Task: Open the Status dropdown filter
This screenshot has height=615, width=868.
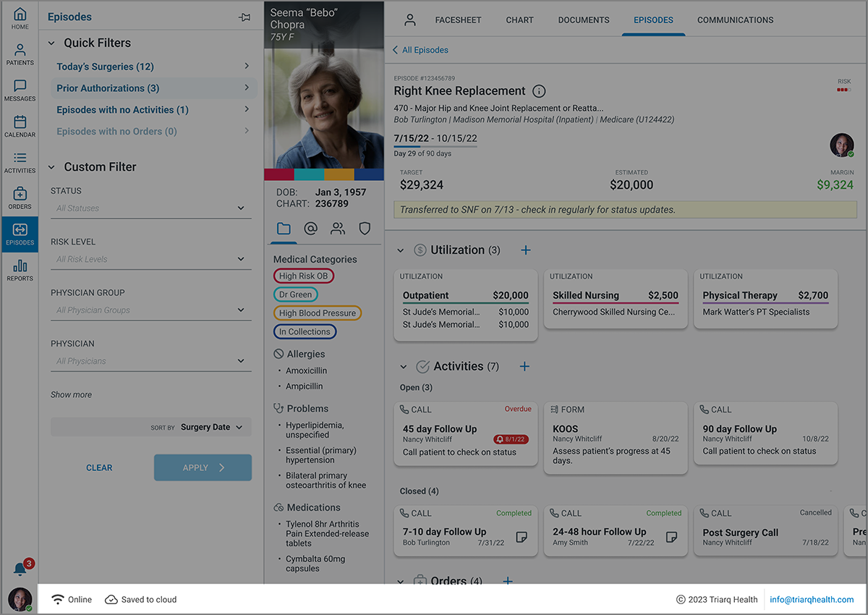Action: [x=151, y=208]
